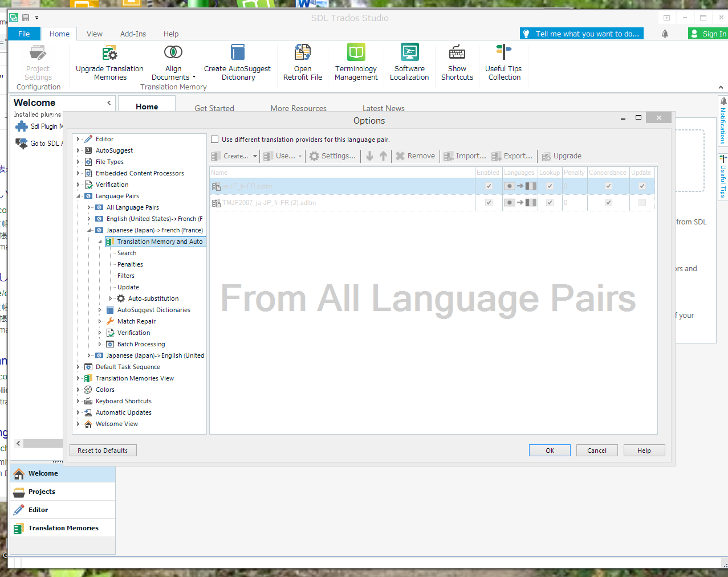The height and width of the screenshot is (577, 728).
Task: Open the Useful Tips Collection
Action: [x=504, y=63]
